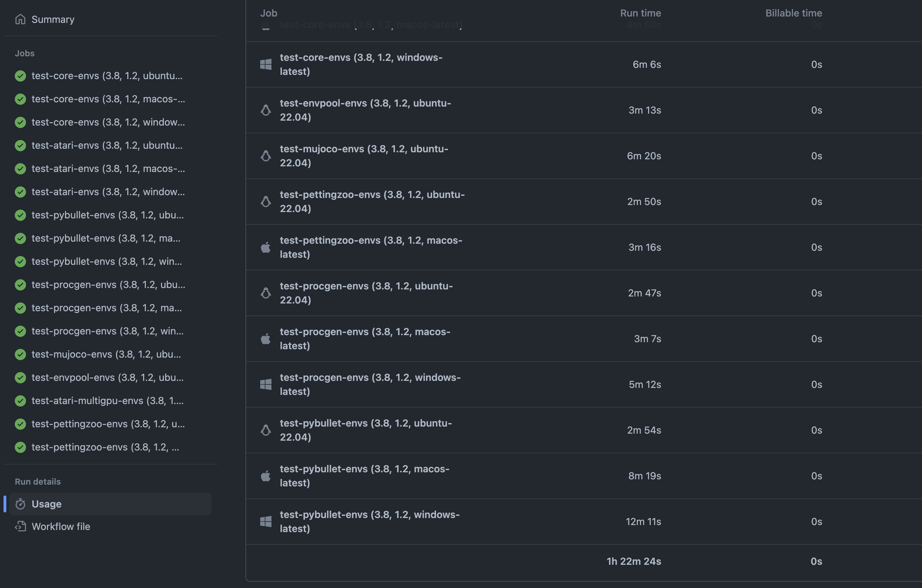922x588 pixels.
Task: Select test-atari-envs macos job in sidebar
Action: tap(108, 169)
